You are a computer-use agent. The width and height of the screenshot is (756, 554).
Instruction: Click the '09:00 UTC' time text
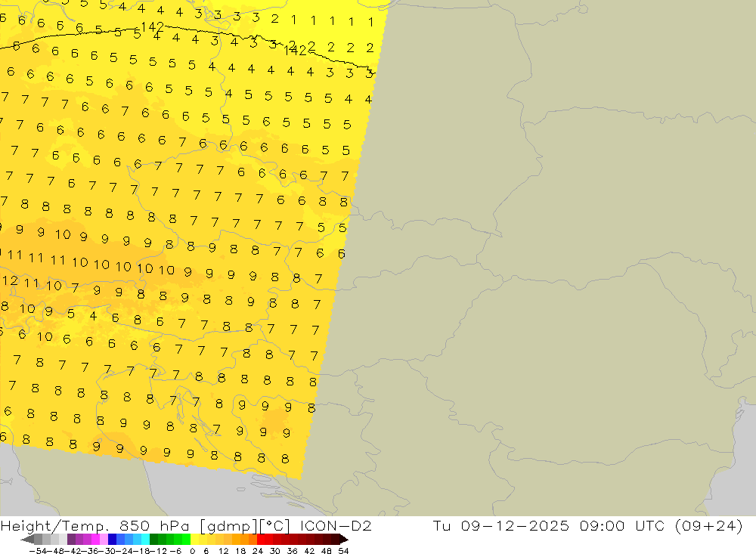pyautogui.click(x=622, y=525)
